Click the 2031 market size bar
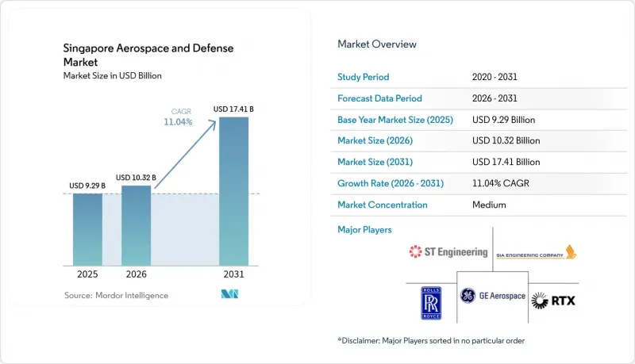 pyautogui.click(x=233, y=191)
